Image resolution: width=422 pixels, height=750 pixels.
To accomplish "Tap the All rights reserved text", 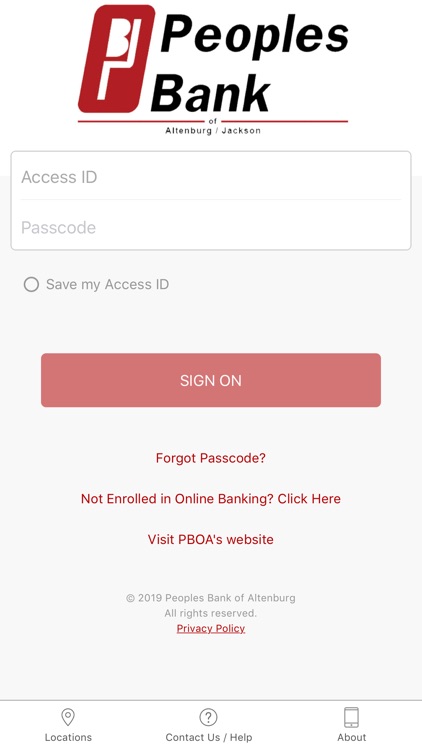I will 211,613.
